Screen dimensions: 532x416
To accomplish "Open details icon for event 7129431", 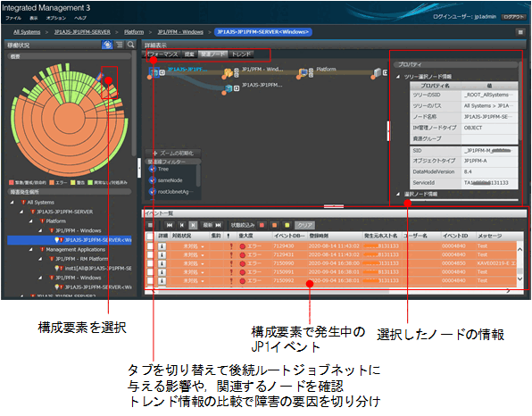I will coord(162,254).
